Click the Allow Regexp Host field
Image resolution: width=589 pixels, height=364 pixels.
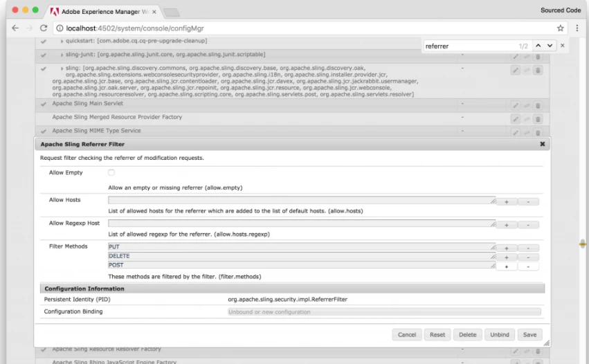pyautogui.click(x=302, y=224)
